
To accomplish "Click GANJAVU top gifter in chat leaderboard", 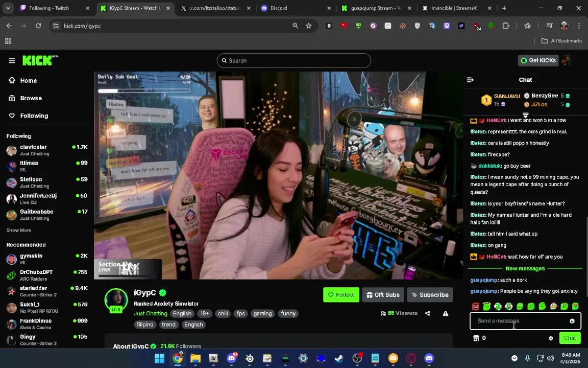I will 507,96.
